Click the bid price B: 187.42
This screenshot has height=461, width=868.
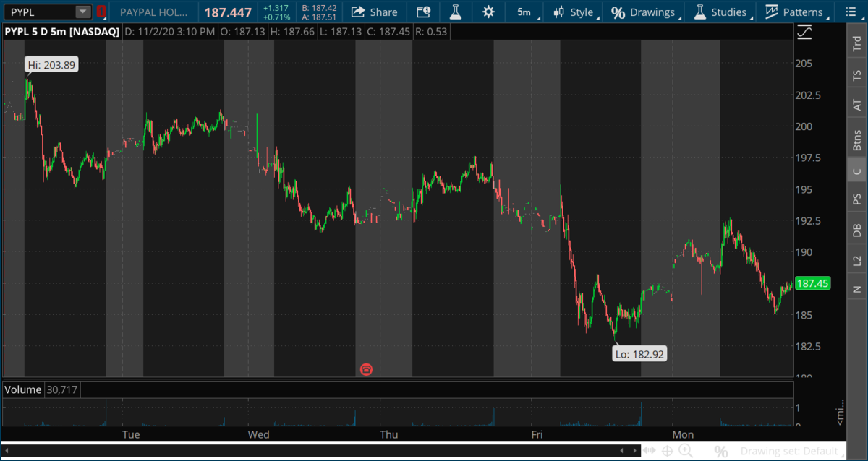click(319, 8)
